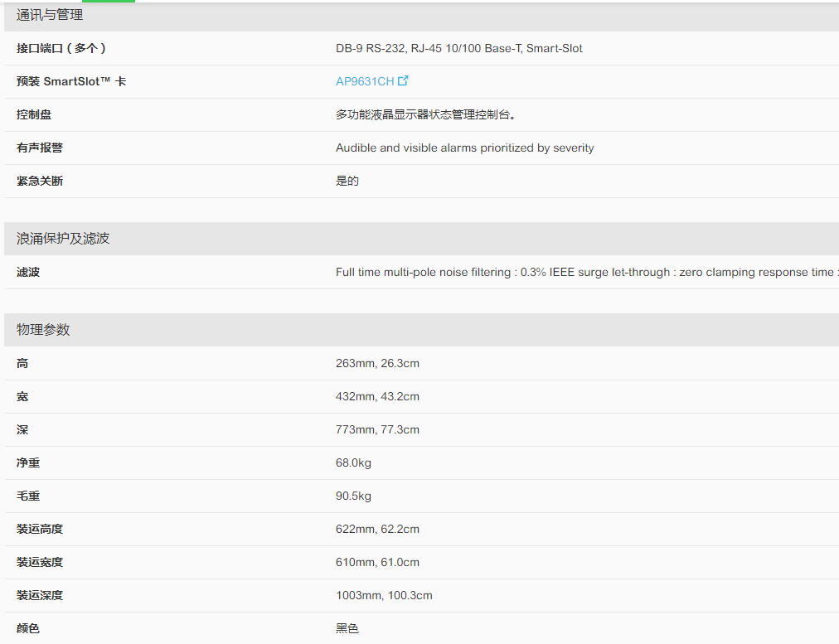Open the AP9631CH product link
Screen dimensions: 839x644
point(365,81)
